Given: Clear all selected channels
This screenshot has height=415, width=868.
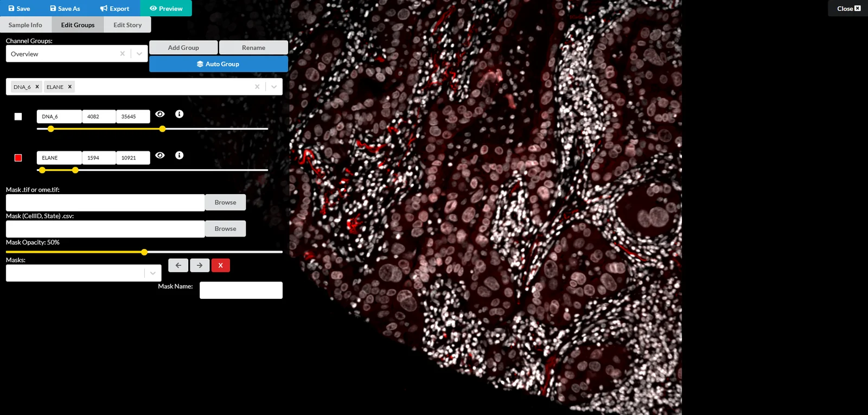Looking at the screenshot, I should (257, 87).
